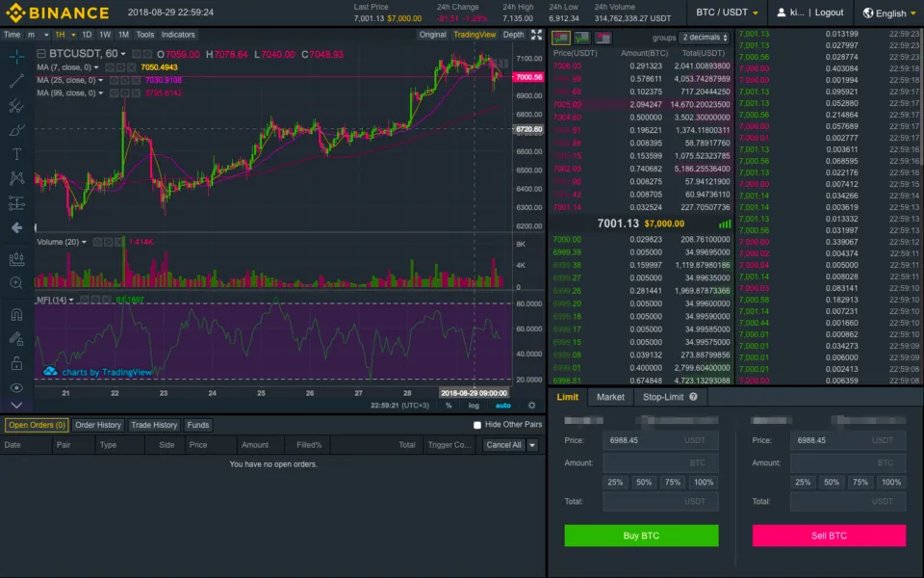Select the XABCD pattern tool
Viewport: 924px width, 578px height.
(x=16, y=178)
